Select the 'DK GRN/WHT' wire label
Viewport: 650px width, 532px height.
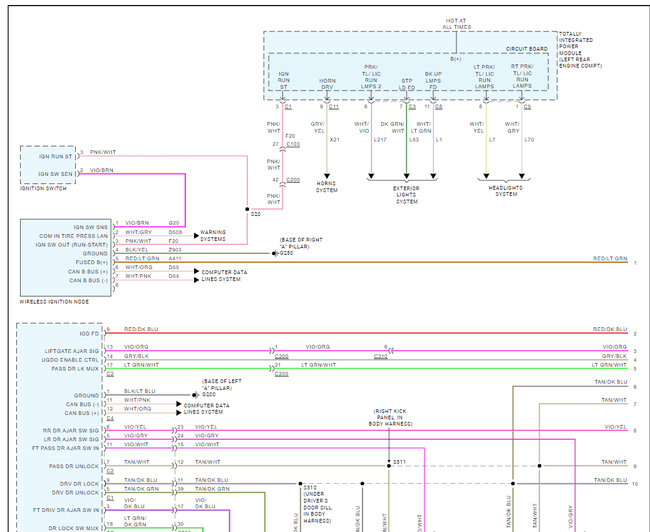pos(393,127)
